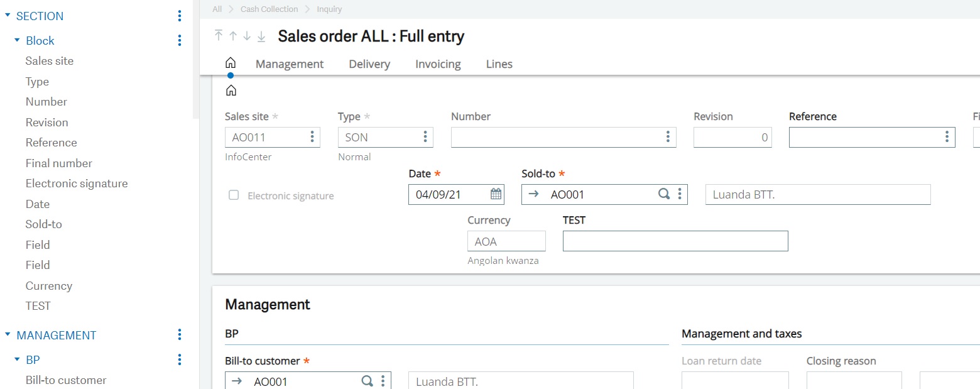Open the Block three-dot menu in sidebar
This screenshot has height=389, width=980.
click(179, 40)
